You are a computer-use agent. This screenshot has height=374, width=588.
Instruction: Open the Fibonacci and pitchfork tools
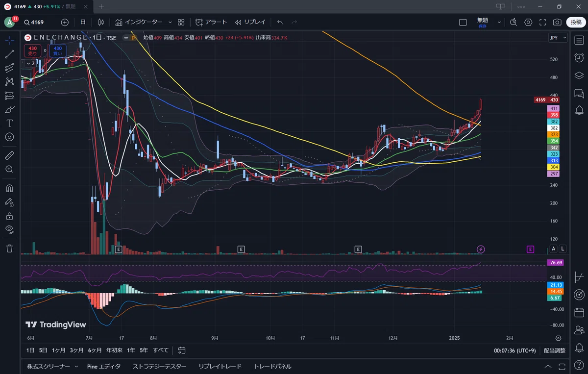point(9,68)
